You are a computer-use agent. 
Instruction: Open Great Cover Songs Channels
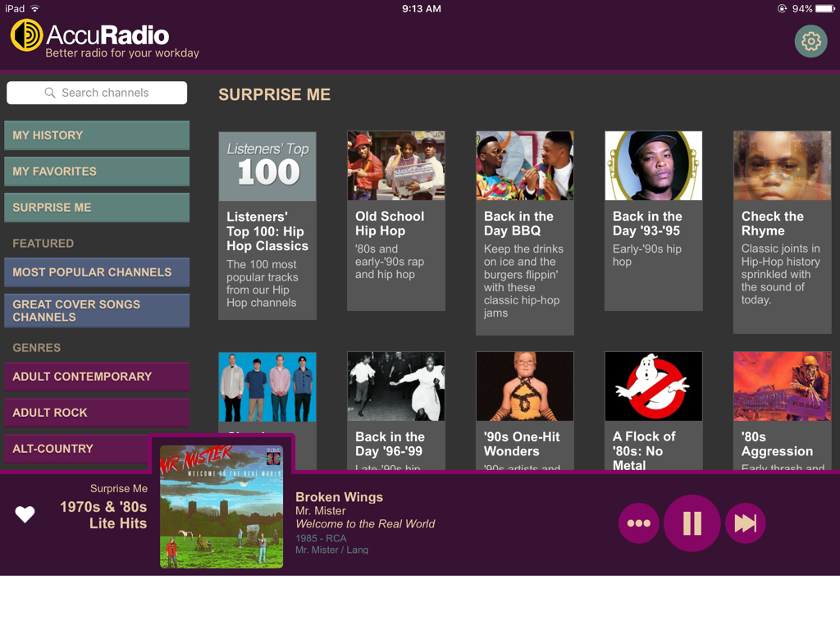point(97,311)
